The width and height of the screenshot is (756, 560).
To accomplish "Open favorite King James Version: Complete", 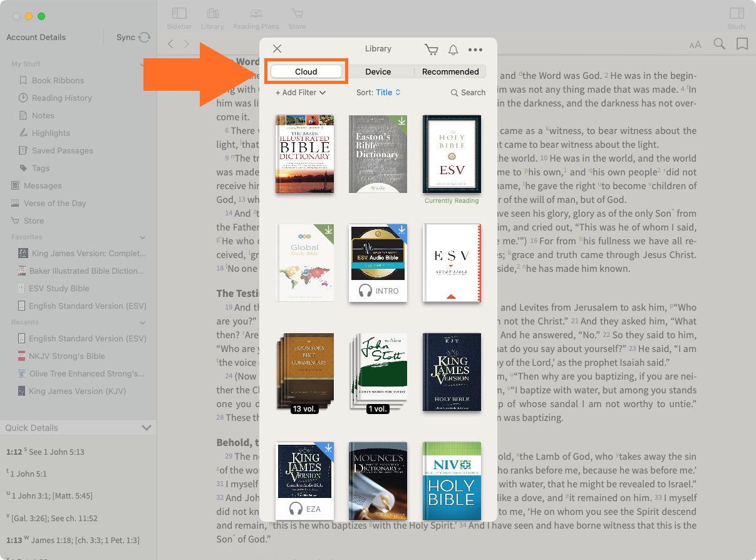I will tap(82, 253).
